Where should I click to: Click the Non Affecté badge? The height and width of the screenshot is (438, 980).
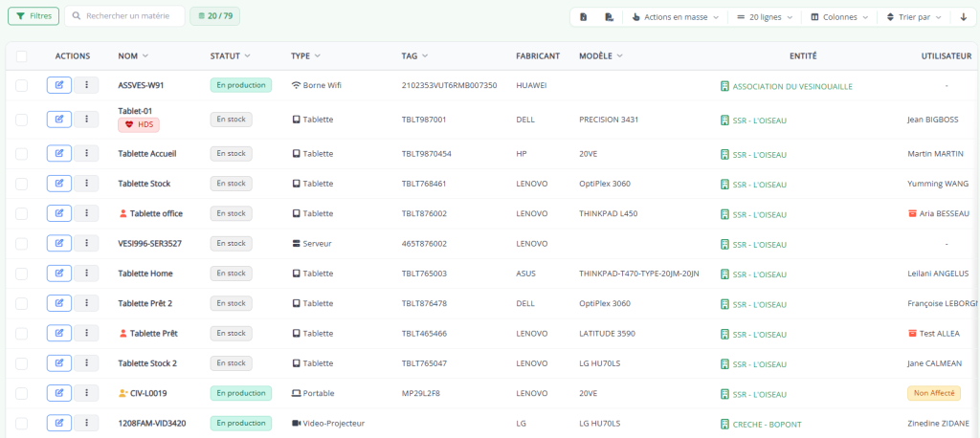tap(934, 393)
